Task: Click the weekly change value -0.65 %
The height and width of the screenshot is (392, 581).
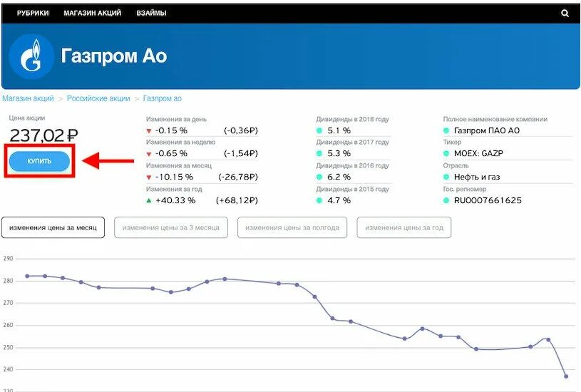Action: click(171, 153)
